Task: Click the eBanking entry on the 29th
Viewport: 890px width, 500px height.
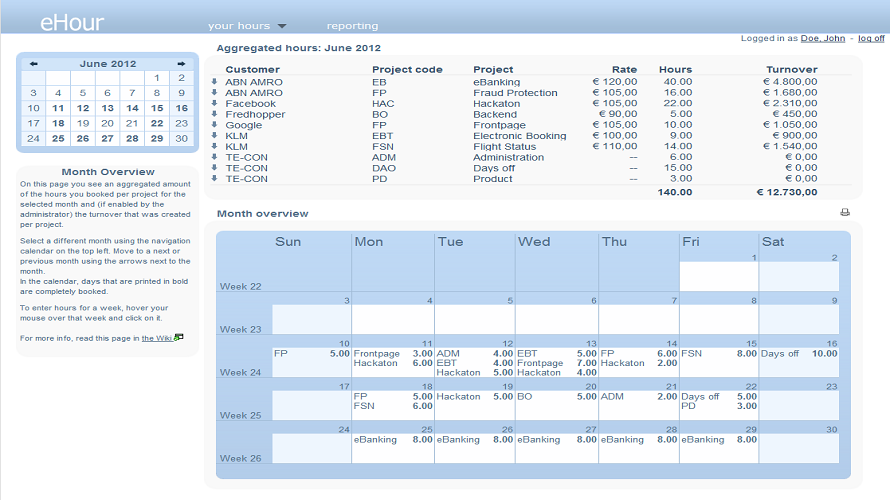Action: tap(719, 440)
